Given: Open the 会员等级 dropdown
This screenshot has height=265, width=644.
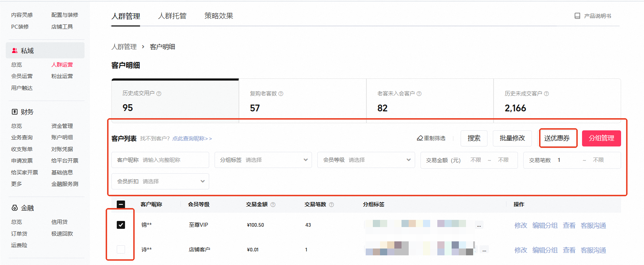Looking at the screenshot, I should point(366,160).
